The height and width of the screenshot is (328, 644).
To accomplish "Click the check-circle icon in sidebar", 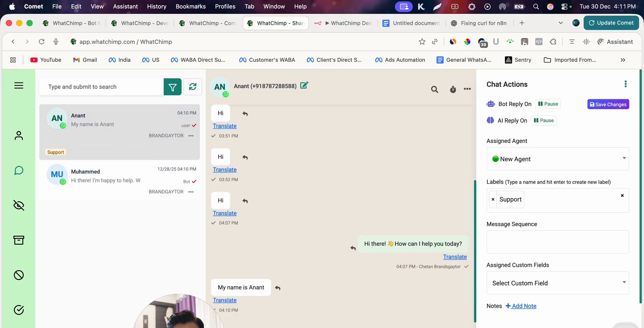I will [19, 310].
